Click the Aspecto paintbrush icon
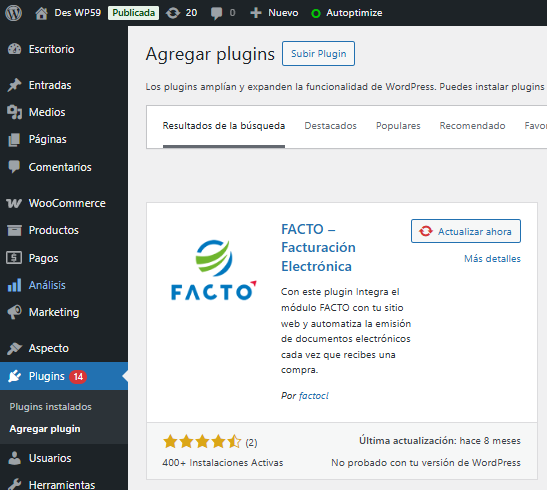 pyautogui.click(x=14, y=348)
